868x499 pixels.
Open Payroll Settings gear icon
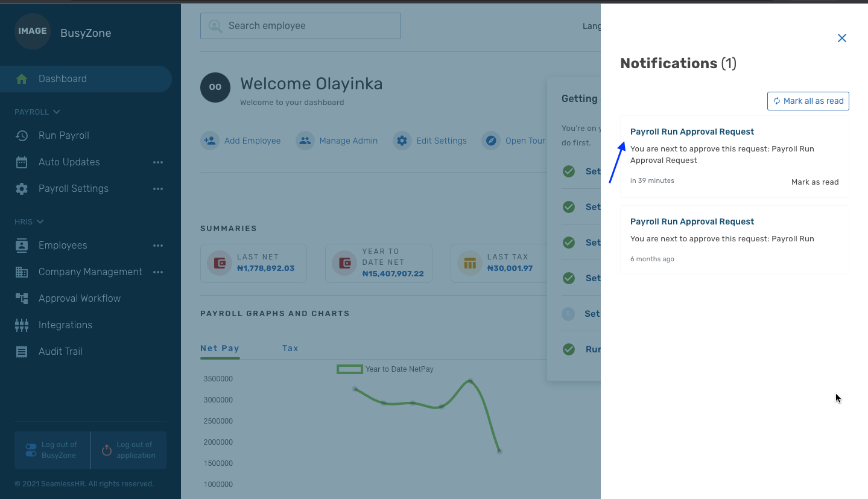[22, 189]
